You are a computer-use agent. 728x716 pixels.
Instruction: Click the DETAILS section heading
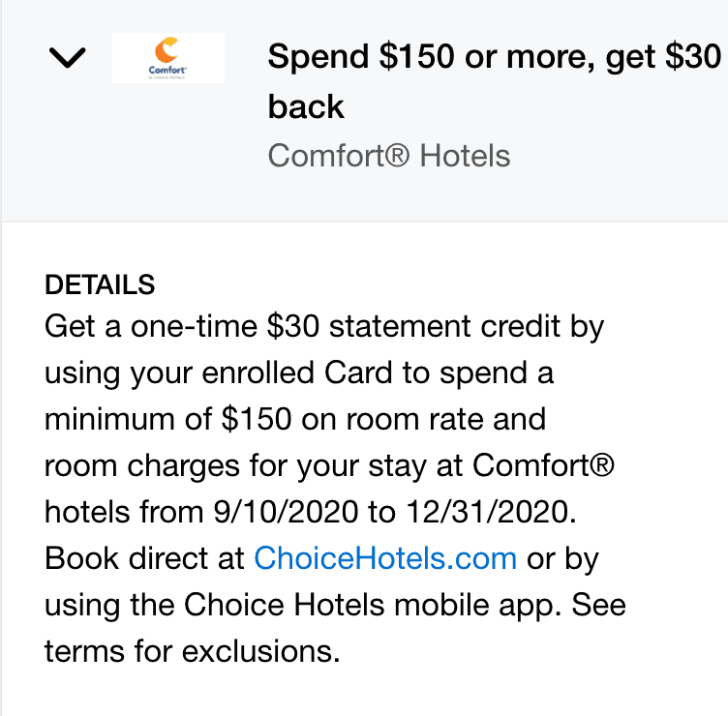tap(100, 284)
